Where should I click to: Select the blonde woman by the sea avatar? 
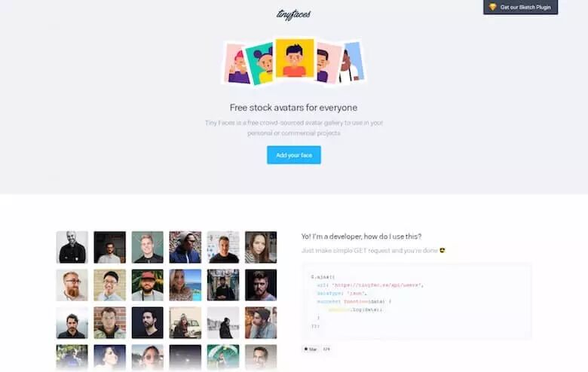[x=185, y=285]
